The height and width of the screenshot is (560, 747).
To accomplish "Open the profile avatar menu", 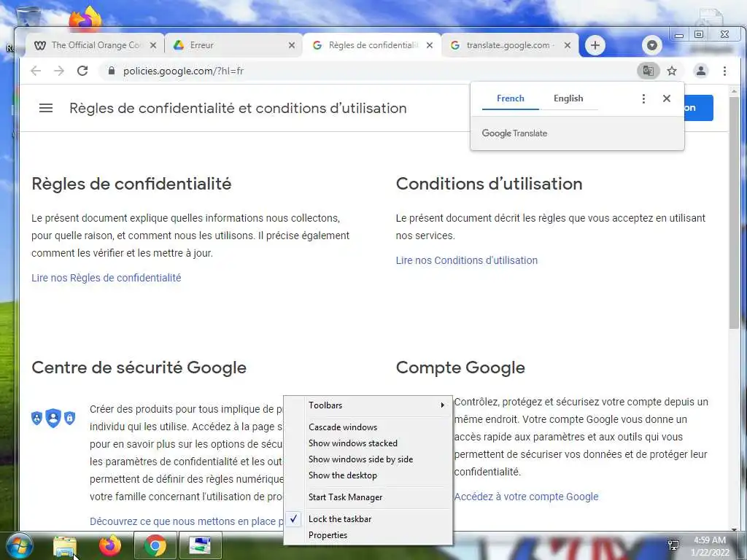I will 701,71.
